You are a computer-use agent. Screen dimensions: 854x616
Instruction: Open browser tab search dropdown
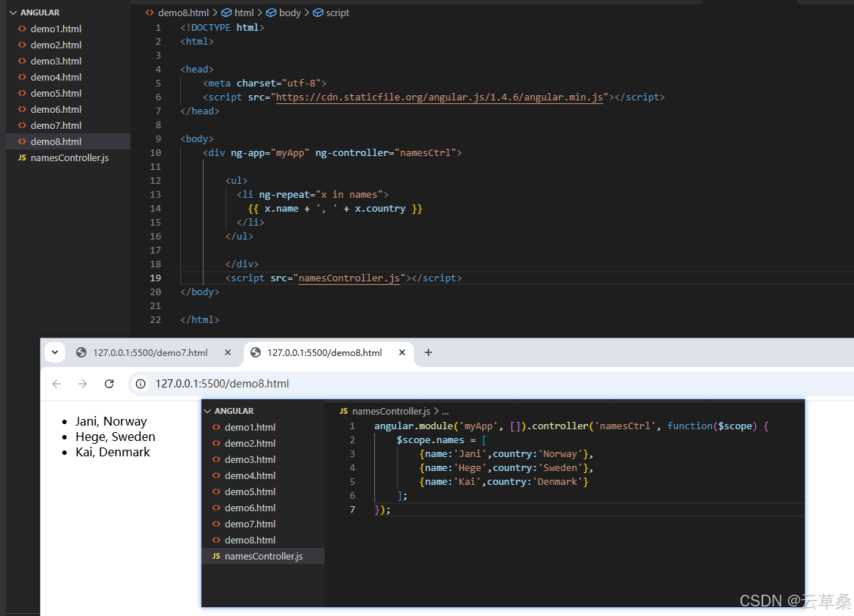coord(55,352)
